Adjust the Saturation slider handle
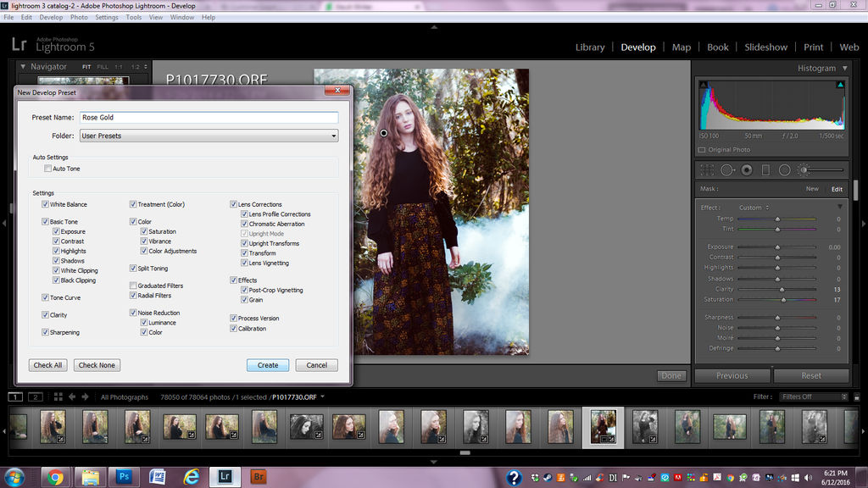This screenshot has height=488, width=868. click(783, 300)
